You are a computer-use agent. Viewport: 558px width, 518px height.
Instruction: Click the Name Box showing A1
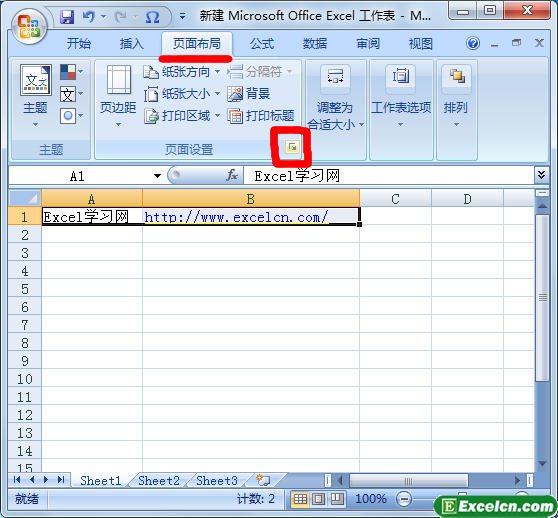(x=78, y=176)
